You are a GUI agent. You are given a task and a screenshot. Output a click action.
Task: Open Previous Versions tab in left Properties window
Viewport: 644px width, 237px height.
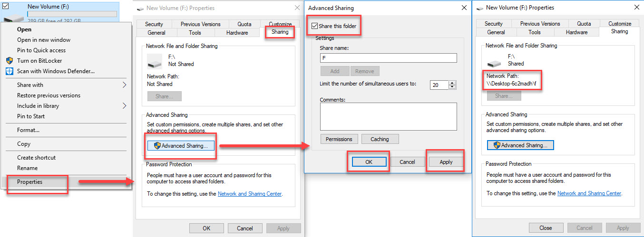tap(200, 24)
